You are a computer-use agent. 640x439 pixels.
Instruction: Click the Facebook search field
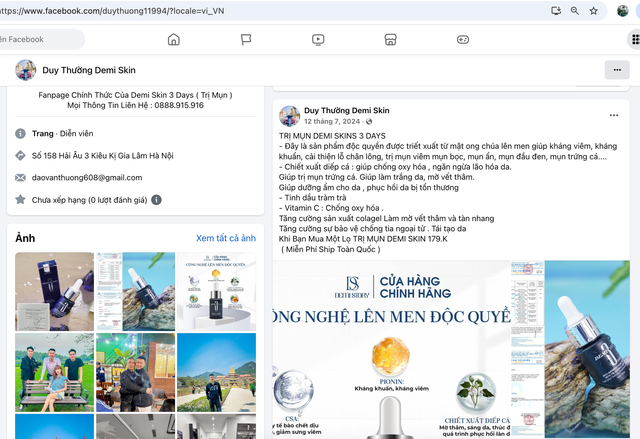(x=41, y=40)
